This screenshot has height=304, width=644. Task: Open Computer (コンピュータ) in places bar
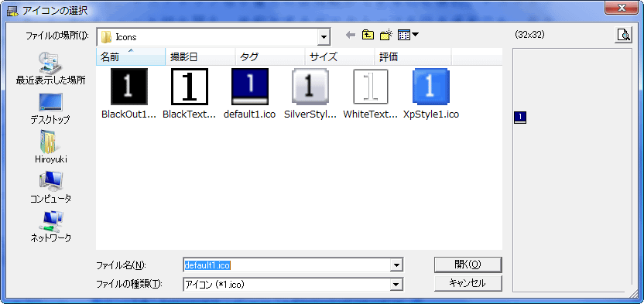50,187
